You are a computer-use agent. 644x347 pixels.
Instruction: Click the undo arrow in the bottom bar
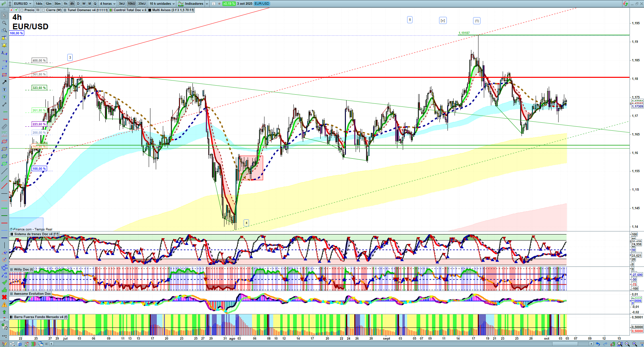598,344
